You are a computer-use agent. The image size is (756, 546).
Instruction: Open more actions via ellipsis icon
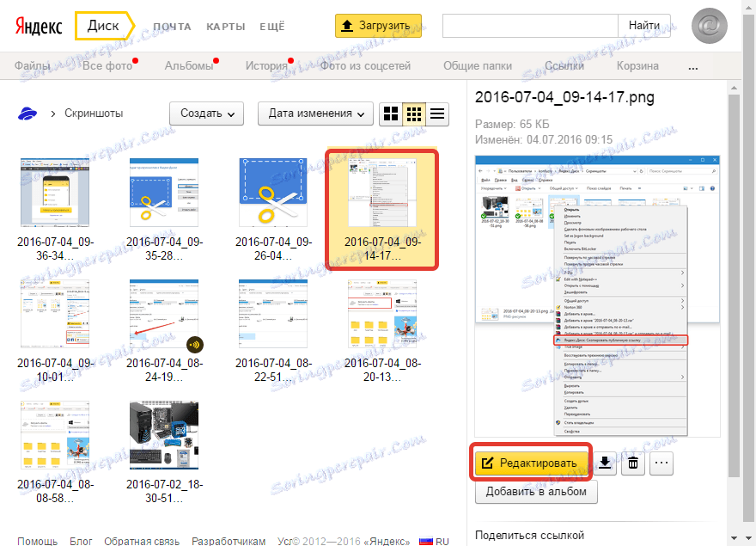[x=661, y=463]
